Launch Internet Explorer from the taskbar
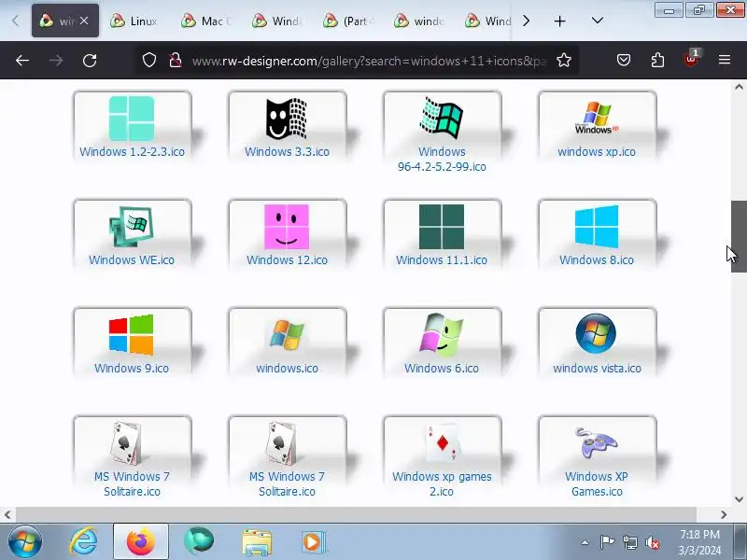Viewport: 747px width, 560px height. click(83, 542)
